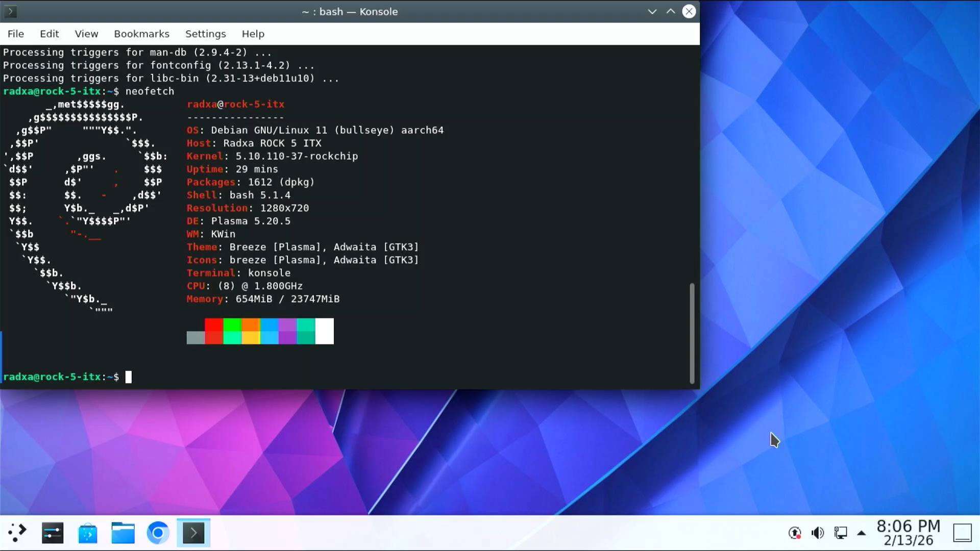Viewport: 980px width, 551px height.
Task: Click the Konsole window menu icon in the title bar
Action: [10, 11]
